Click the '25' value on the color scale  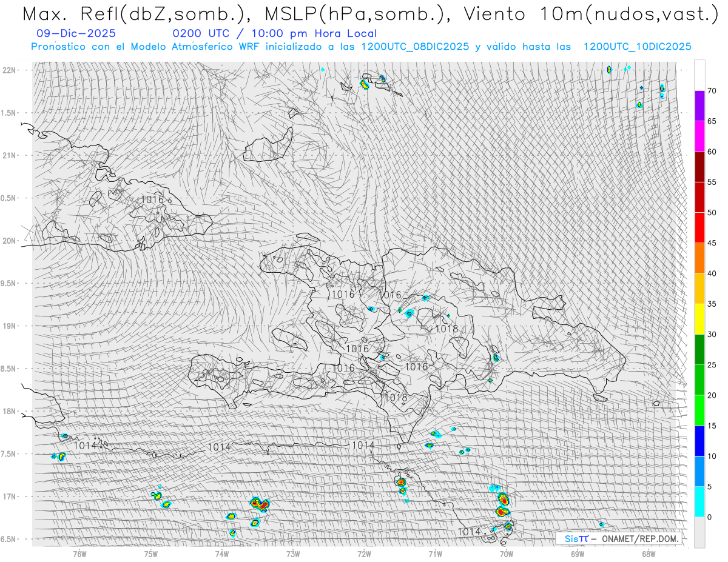click(x=712, y=365)
